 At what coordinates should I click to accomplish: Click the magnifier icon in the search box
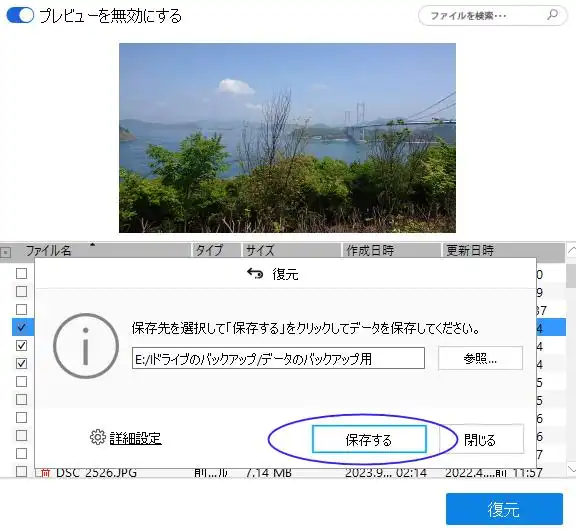pyautogui.click(x=552, y=15)
